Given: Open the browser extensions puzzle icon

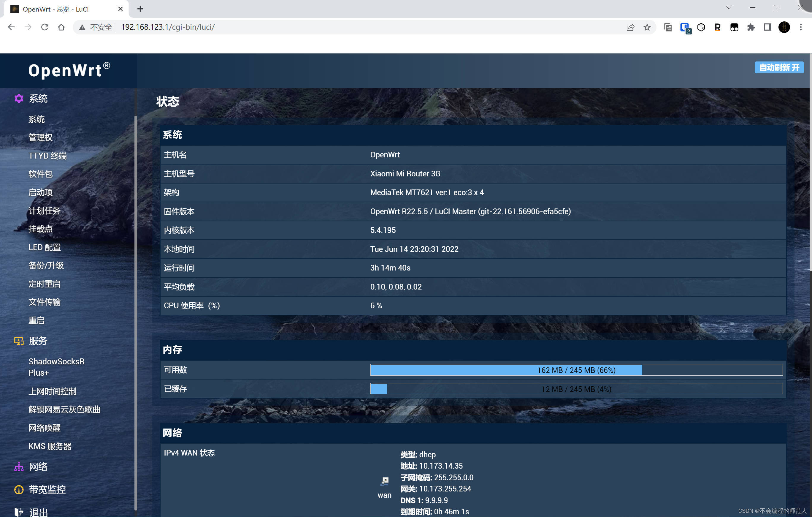Looking at the screenshot, I should 751,27.
